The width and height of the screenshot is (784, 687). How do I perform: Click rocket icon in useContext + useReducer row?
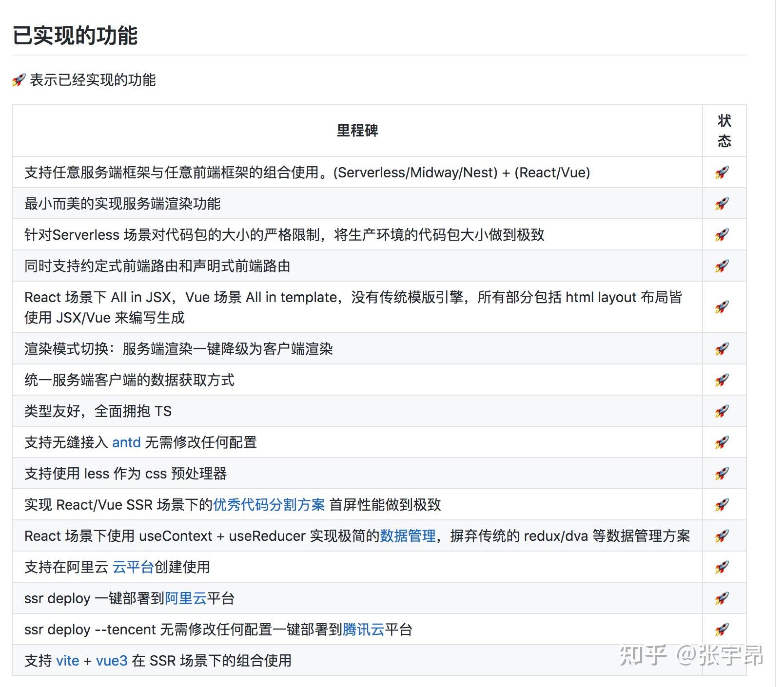click(722, 536)
